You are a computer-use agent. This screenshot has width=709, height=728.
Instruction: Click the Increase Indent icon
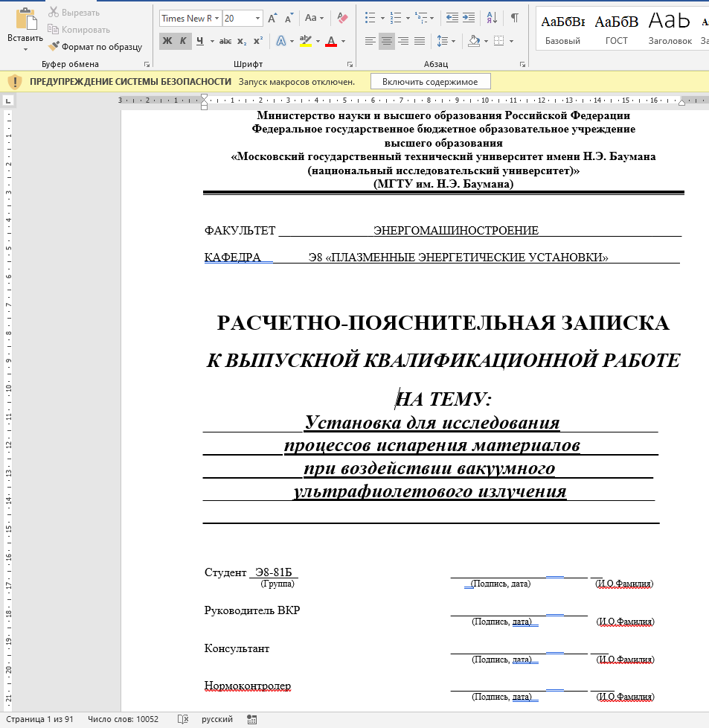click(x=469, y=18)
